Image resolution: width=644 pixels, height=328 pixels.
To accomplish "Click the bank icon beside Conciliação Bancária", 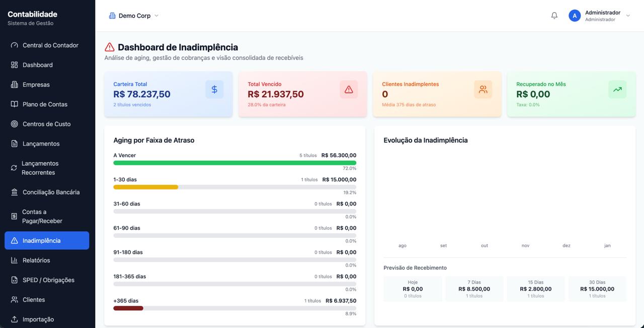I will click(x=14, y=192).
